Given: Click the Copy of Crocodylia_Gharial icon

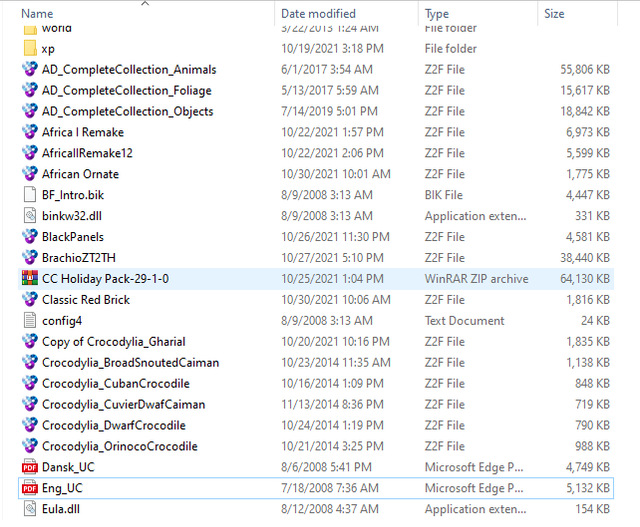Looking at the screenshot, I should tap(30, 341).
